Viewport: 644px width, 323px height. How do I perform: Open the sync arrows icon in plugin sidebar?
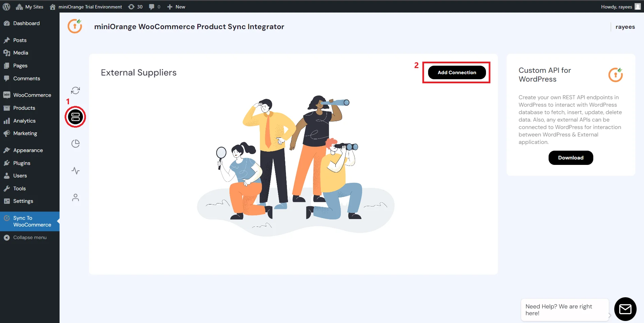pos(75,90)
